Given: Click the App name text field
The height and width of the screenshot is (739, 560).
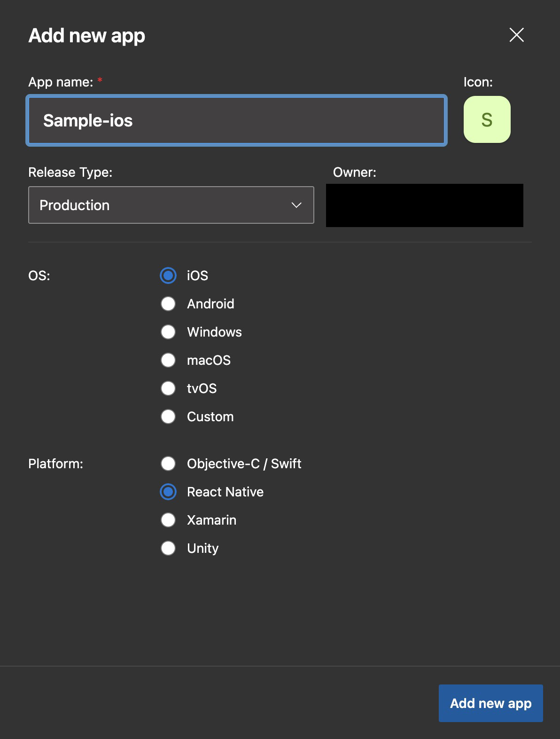Looking at the screenshot, I should tap(236, 120).
